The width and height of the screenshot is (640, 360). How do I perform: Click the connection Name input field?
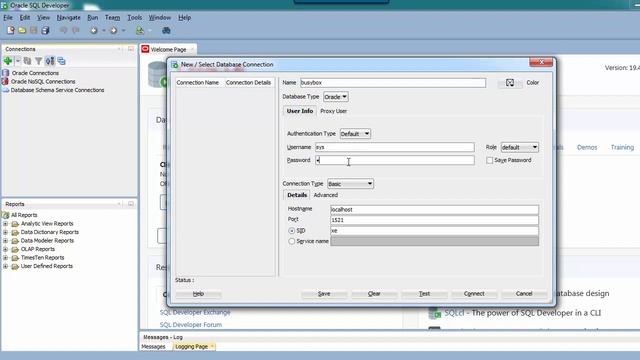click(x=393, y=83)
